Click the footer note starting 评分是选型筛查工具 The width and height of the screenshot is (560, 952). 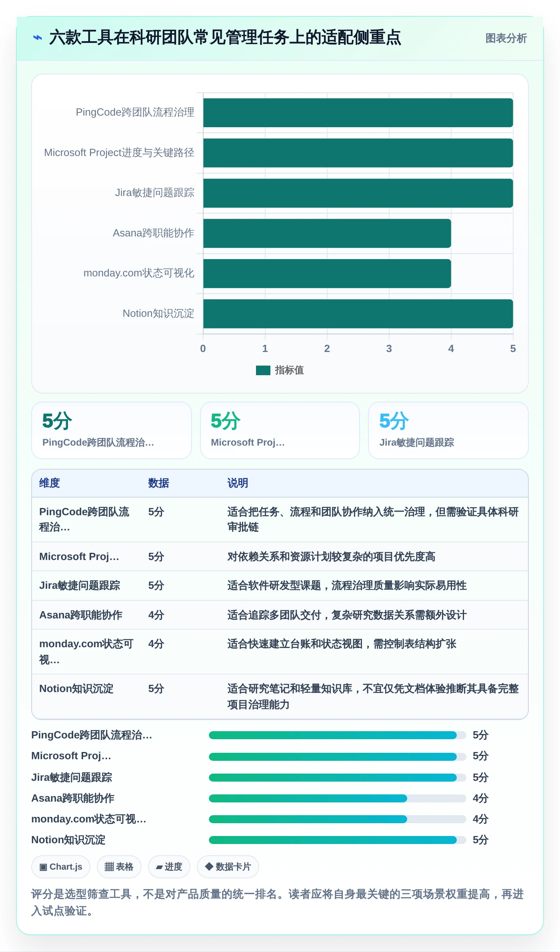click(x=277, y=902)
